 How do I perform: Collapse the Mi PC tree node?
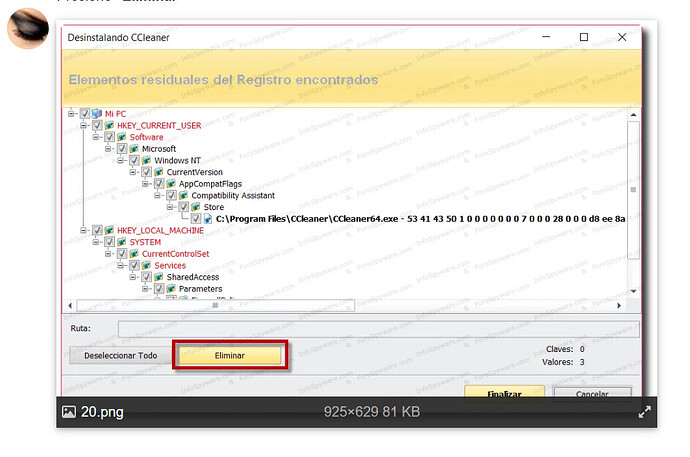[71, 113]
